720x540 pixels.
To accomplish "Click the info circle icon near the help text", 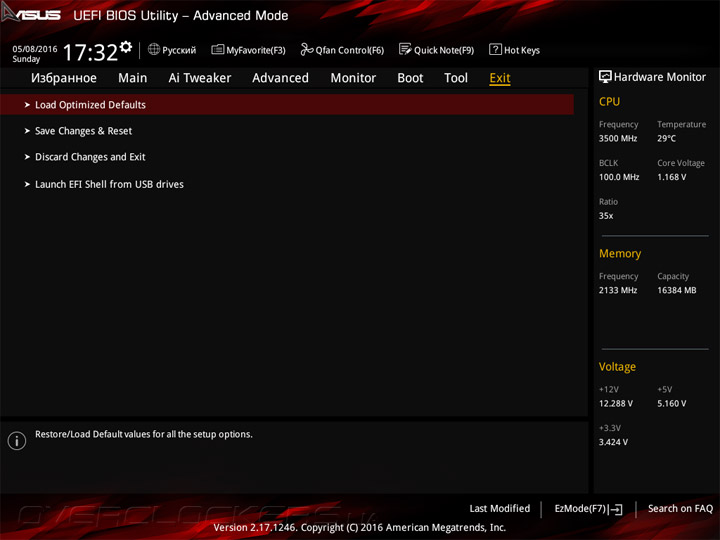I will (17, 441).
